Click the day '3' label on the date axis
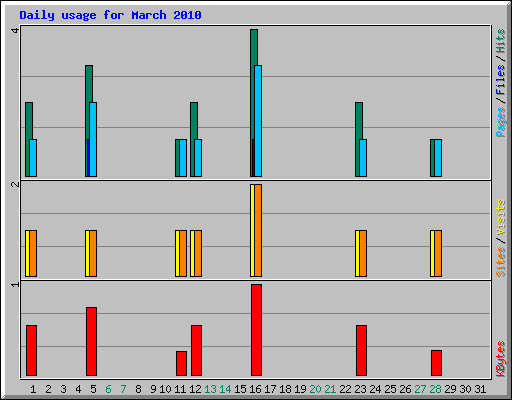 click(63, 389)
